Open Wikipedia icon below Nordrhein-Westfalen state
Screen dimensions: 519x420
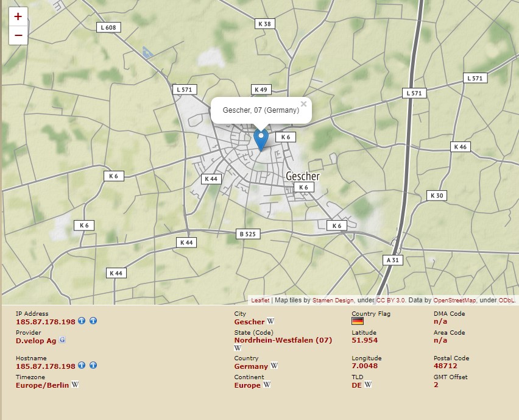click(x=238, y=348)
